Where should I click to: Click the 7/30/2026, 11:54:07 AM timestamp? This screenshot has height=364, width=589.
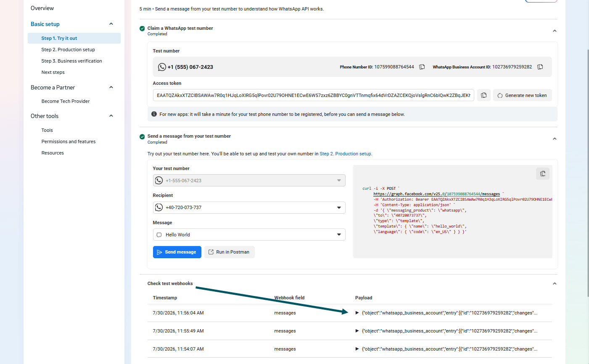coord(178,349)
